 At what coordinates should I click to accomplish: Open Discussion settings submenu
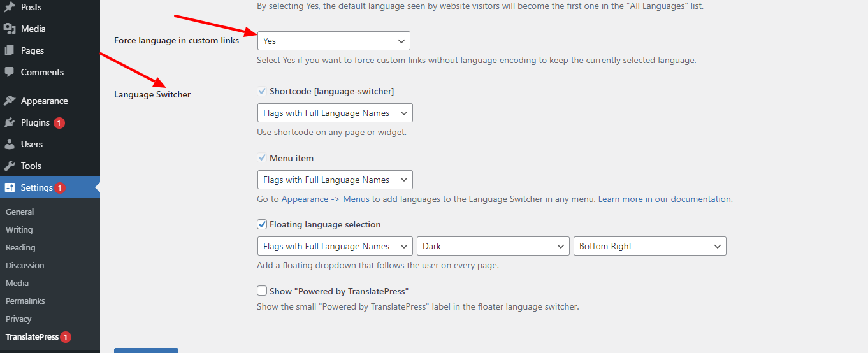point(25,265)
